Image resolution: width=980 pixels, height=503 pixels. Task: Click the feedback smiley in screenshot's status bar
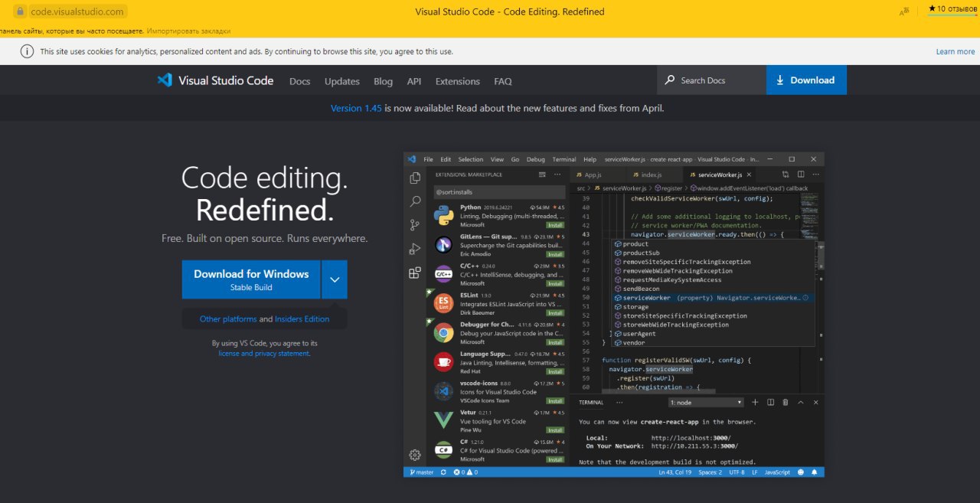click(800, 472)
